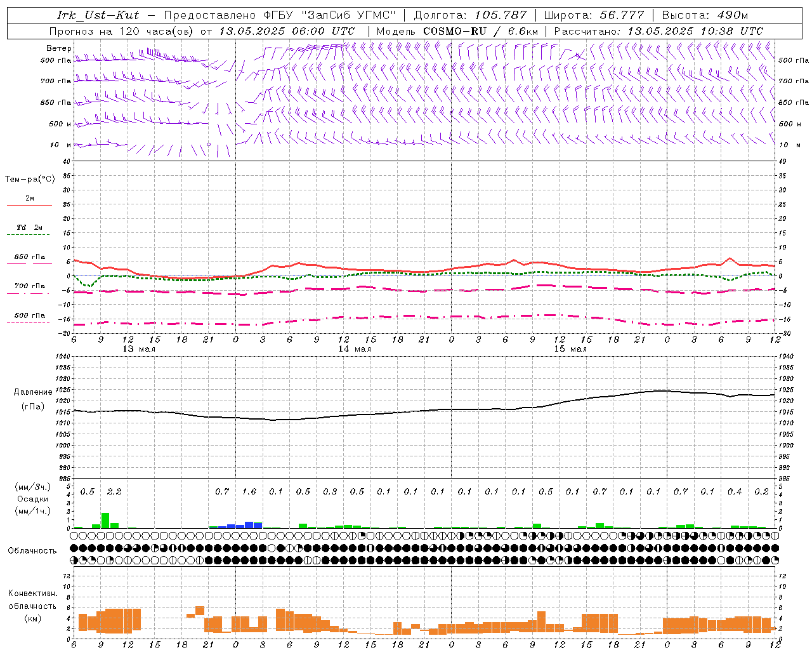Click the '700 гПа' temperature legend entry
The height and width of the screenshot is (650, 812).
(x=30, y=286)
